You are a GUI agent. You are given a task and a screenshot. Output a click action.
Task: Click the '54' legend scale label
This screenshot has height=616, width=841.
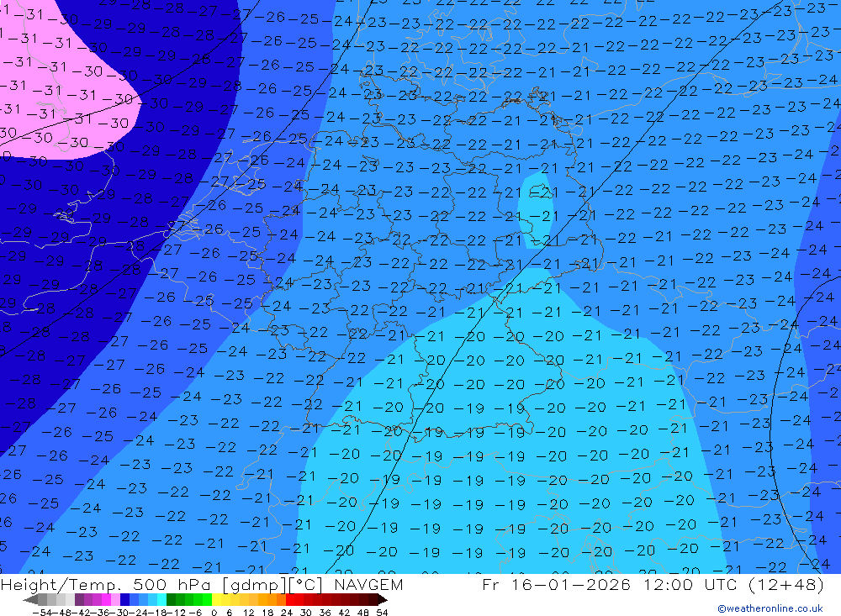point(382,613)
